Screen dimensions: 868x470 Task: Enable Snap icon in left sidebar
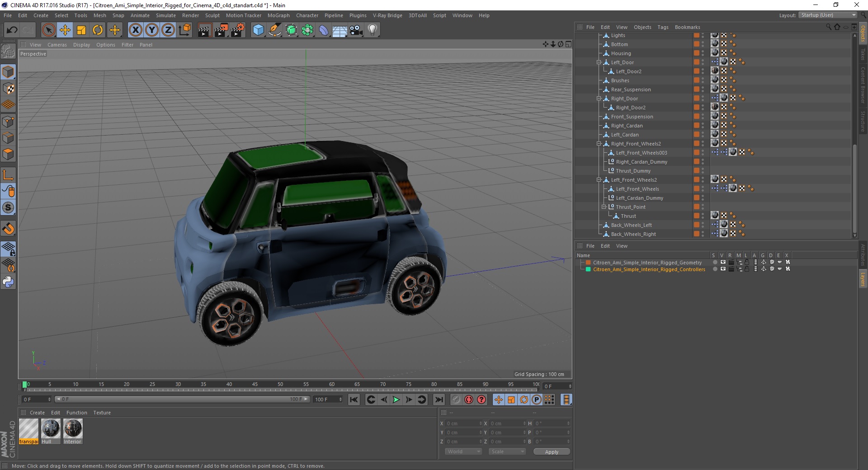tap(8, 229)
